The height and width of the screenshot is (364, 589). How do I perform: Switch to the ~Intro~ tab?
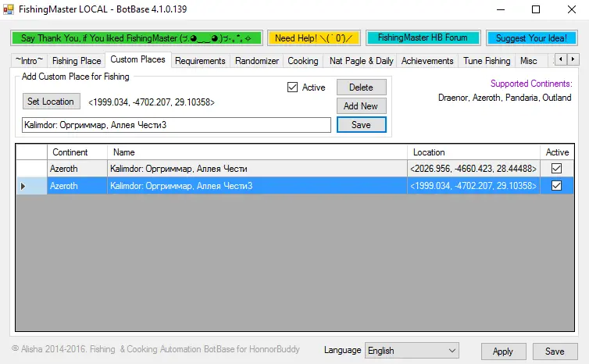click(29, 61)
